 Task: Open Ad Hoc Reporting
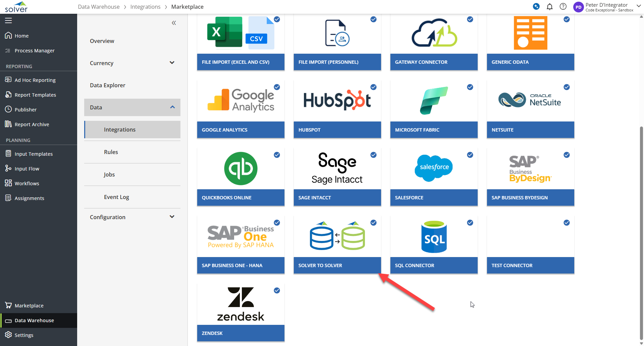pos(39,80)
